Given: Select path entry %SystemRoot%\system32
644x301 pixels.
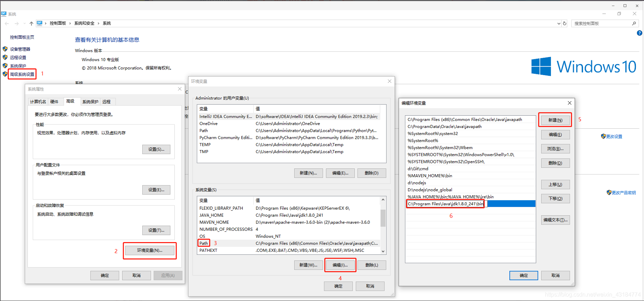Looking at the screenshot, I should pyautogui.click(x=470, y=134).
